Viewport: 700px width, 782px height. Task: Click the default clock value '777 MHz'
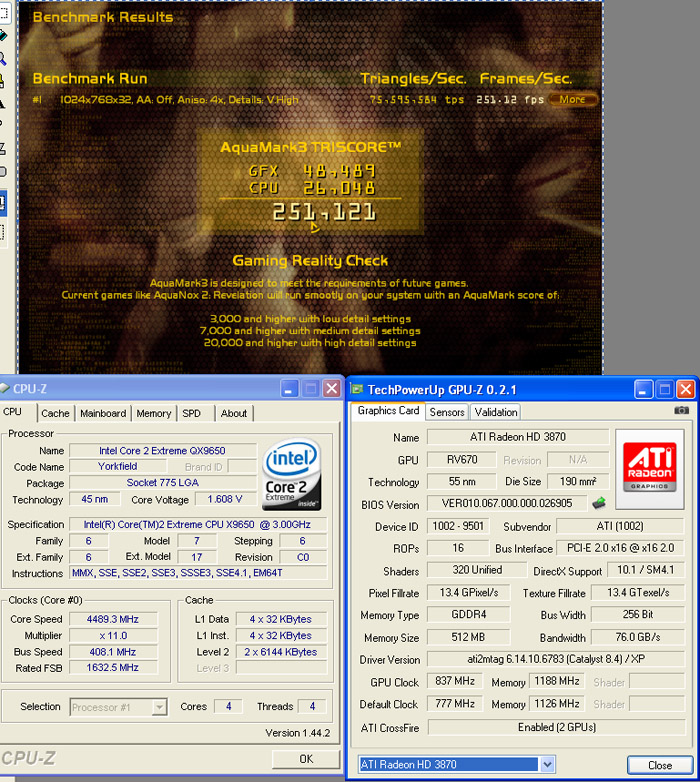pyautogui.click(x=455, y=703)
